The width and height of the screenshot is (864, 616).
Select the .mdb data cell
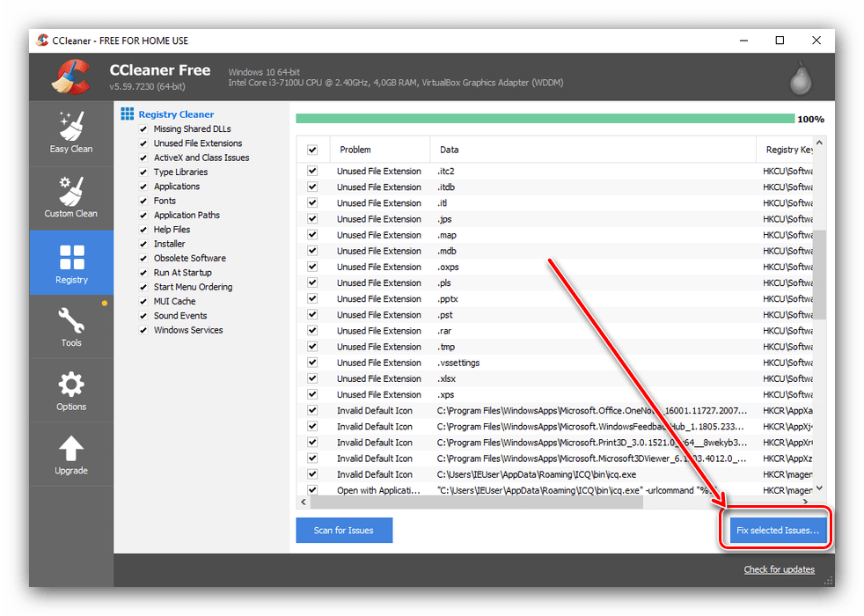pyautogui.click(x=447, y=252)
